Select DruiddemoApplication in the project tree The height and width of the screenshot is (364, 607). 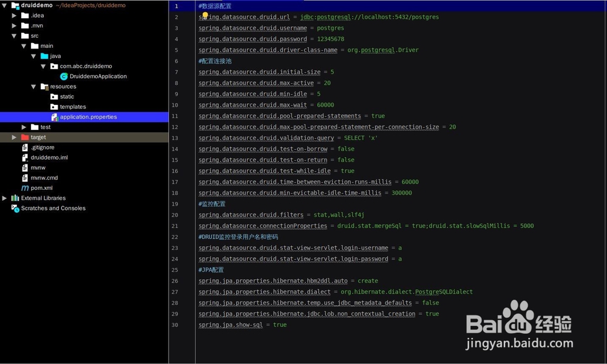click(x=98, y=76)
